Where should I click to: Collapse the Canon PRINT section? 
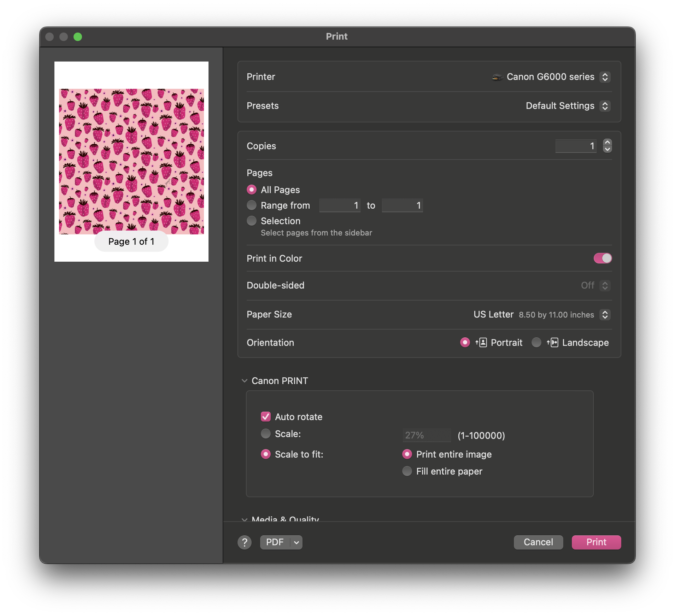pyautogui.click(x=245, y=381)
